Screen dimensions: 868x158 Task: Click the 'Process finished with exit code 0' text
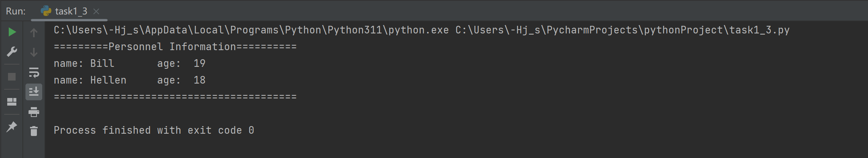coord(154,130)
